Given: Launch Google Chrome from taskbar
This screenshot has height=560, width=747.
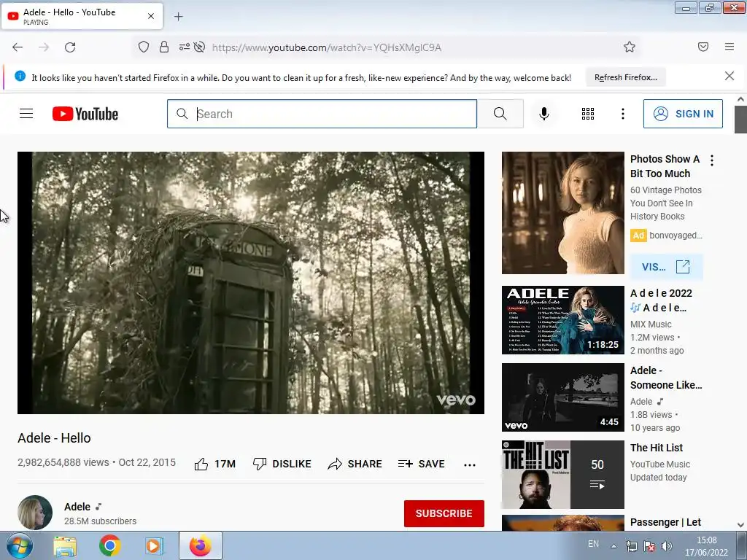Looking at the screenshot, I should [x=109, y=545].
